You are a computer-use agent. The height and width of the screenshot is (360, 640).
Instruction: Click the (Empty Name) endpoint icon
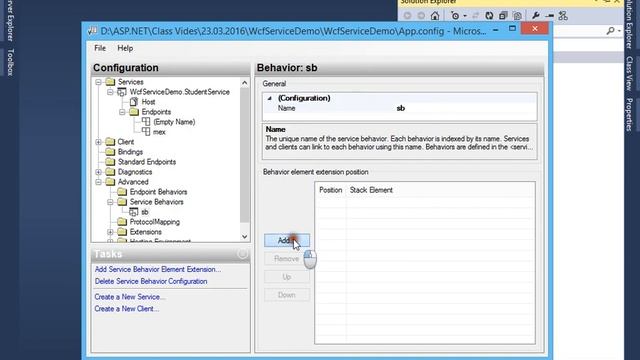pos(146,122)
